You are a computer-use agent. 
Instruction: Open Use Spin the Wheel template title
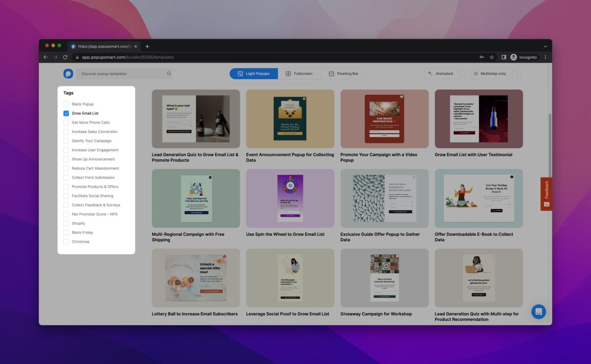click(285, 234)
